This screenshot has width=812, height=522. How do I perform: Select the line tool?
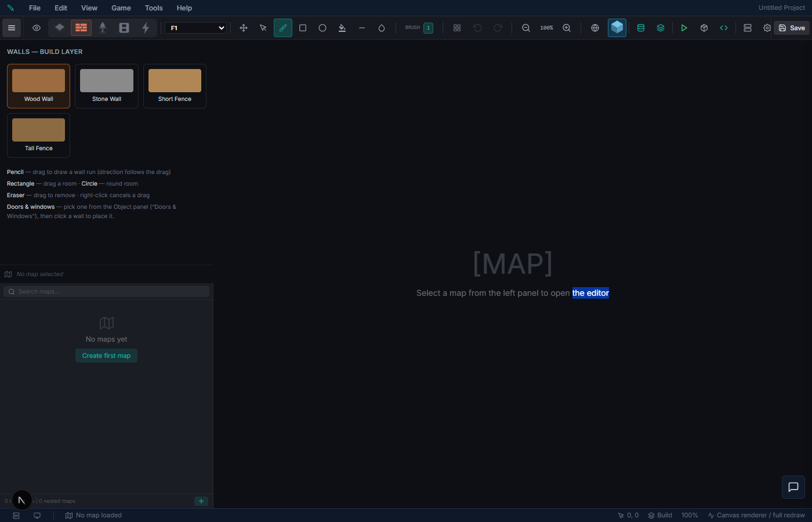pos(362,28)
